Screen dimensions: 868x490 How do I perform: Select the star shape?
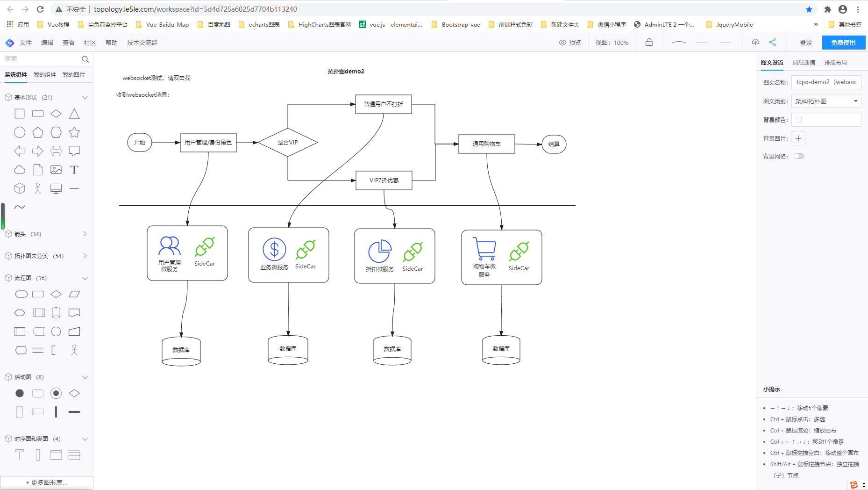tap(74, 132)
